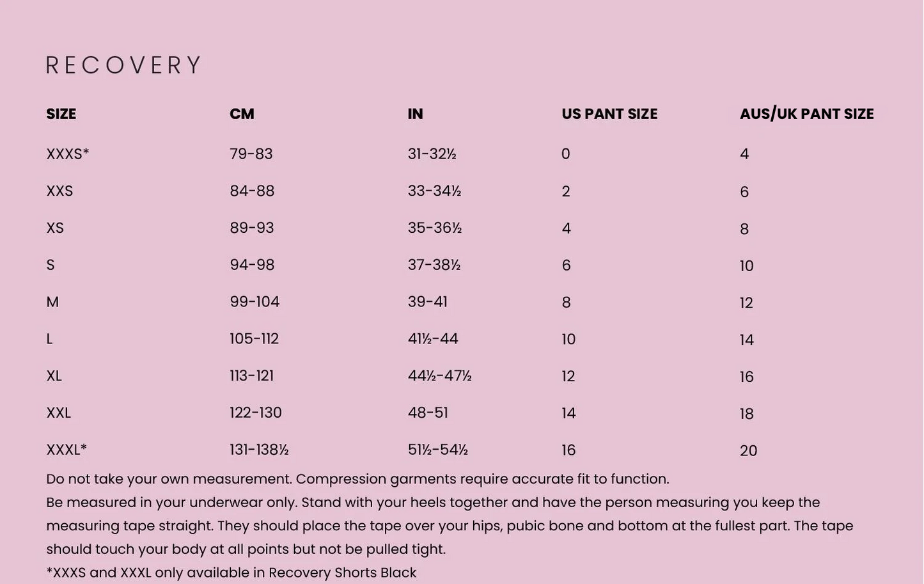Click the 79-83 cm measurement

click(x=251, y=154)
